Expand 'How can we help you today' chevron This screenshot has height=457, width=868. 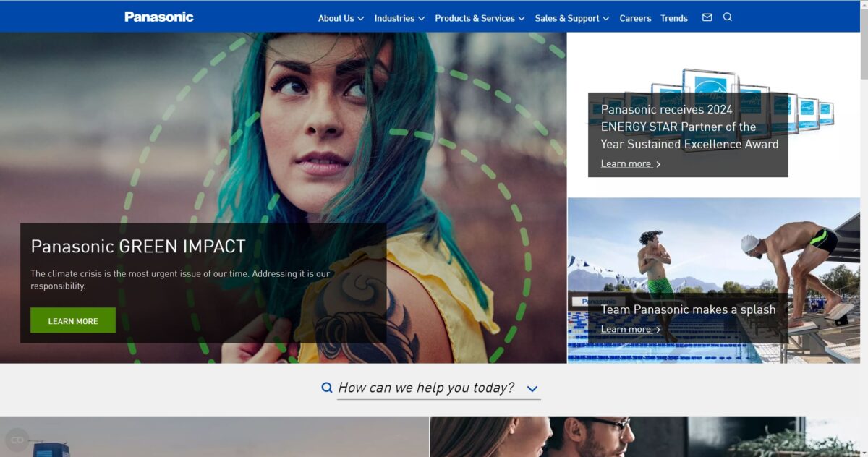(x=532, y=389)
